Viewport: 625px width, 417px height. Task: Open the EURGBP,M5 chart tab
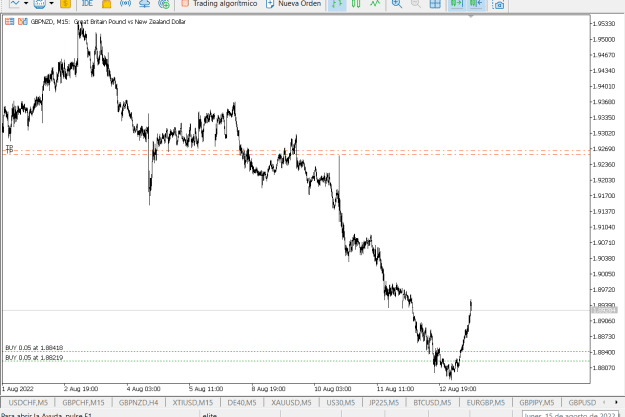(486, 403)
